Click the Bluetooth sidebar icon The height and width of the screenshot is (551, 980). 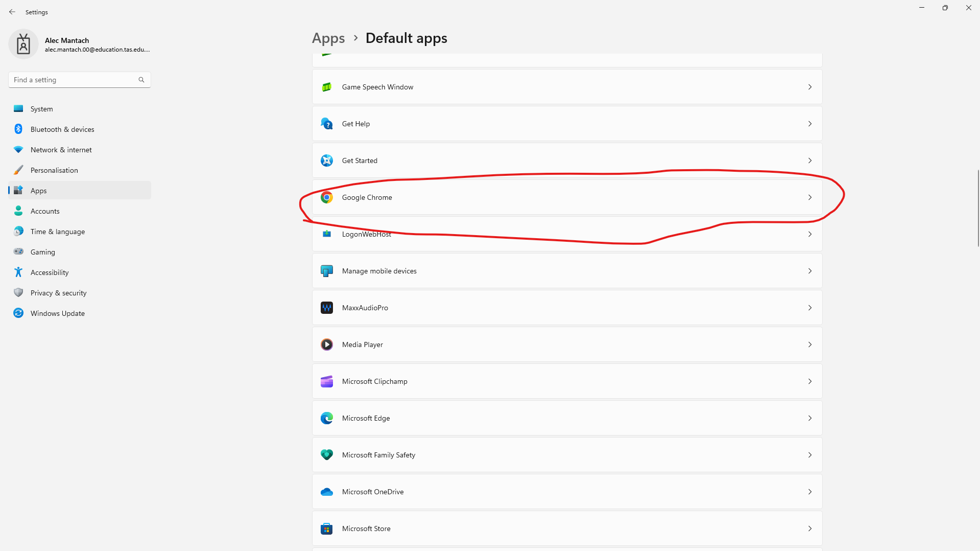pyautogui.click(x=18, y=129)
